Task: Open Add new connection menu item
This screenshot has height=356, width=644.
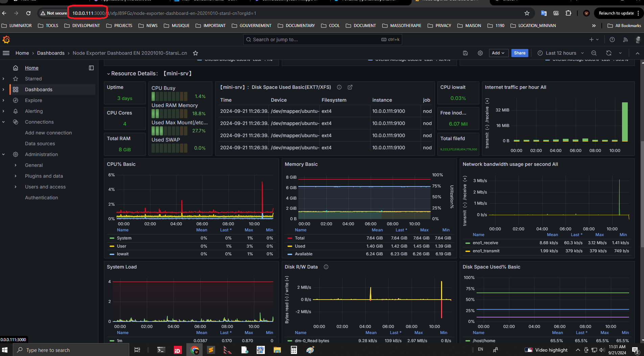Action: [48, 133]
